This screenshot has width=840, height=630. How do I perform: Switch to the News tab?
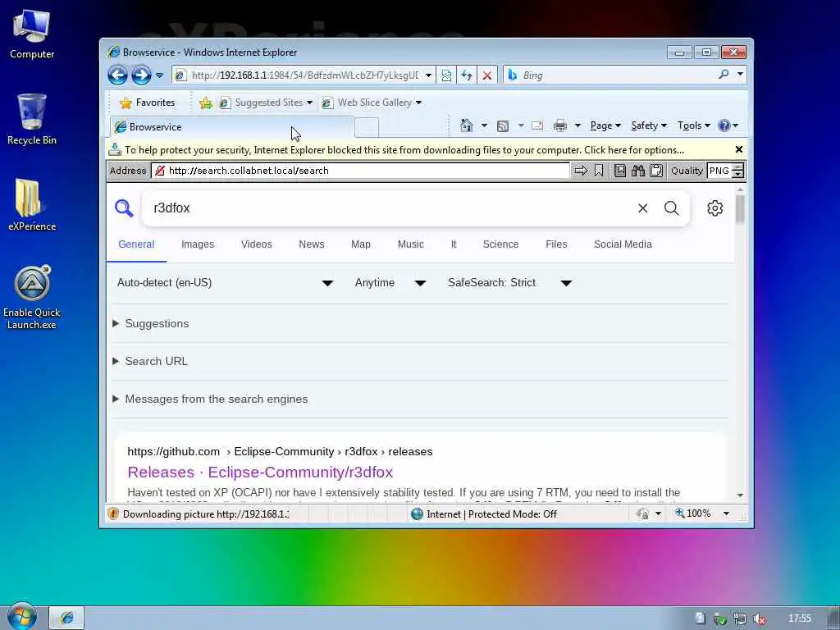(312, 244)
